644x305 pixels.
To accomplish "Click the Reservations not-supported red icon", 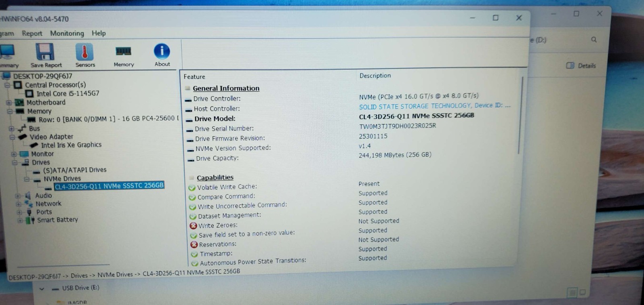I will pyautogui.click(x=194, y=245).
